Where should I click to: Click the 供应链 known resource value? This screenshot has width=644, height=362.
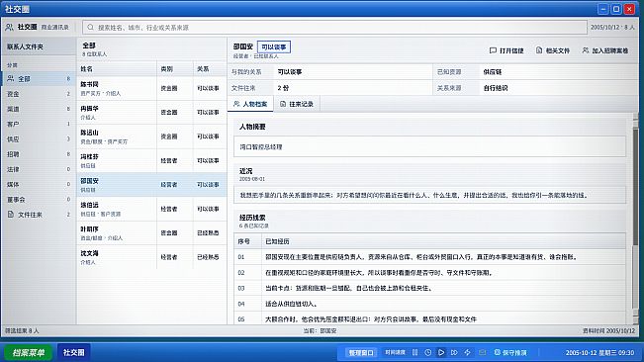click(x=492, y=72)
